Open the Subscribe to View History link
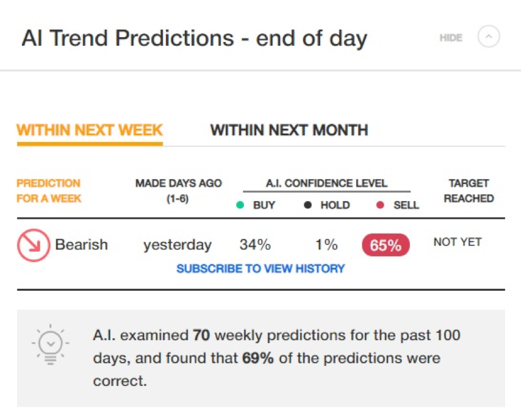 click(260, 268)
